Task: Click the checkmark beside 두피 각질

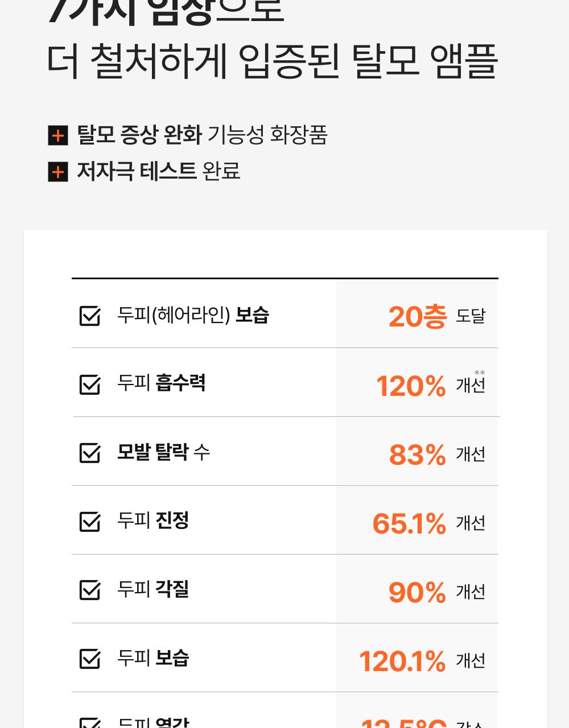Action: click(x=90, y=591)
